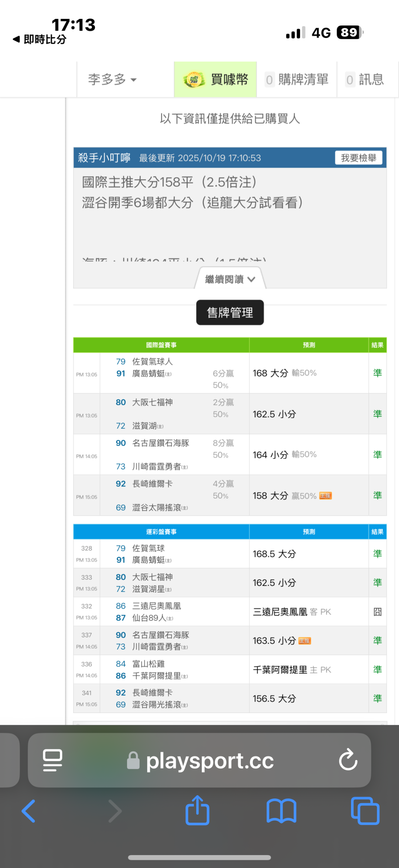Open the 殺手小叮噹 author name
The width and height of the screenshot is (399, 868).
click(104, 158)
